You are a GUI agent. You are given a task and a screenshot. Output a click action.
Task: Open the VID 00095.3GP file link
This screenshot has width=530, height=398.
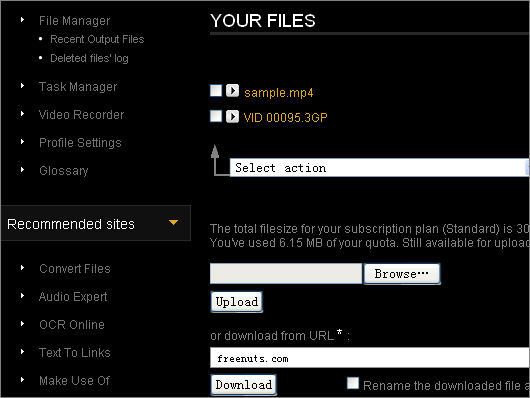pos(285,118)
